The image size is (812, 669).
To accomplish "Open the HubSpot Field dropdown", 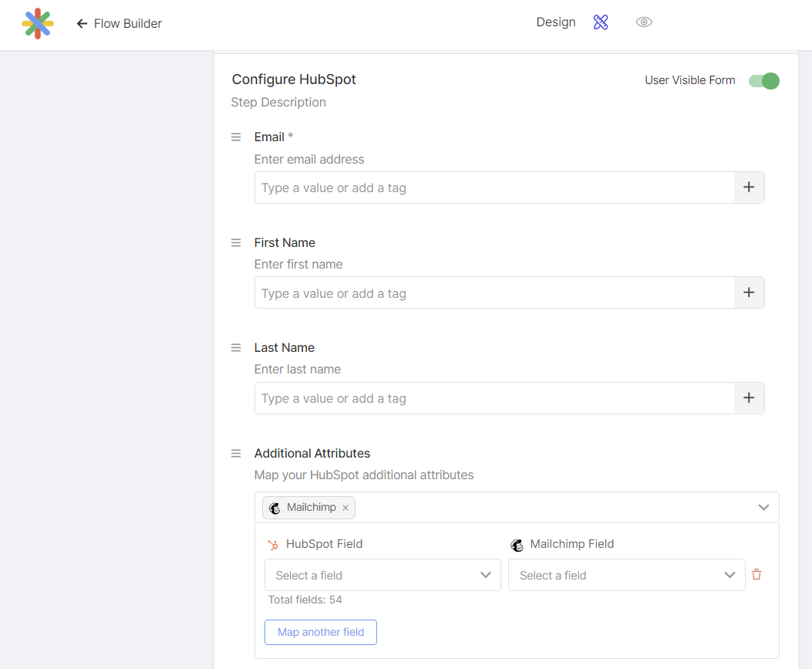I will 382,575.
